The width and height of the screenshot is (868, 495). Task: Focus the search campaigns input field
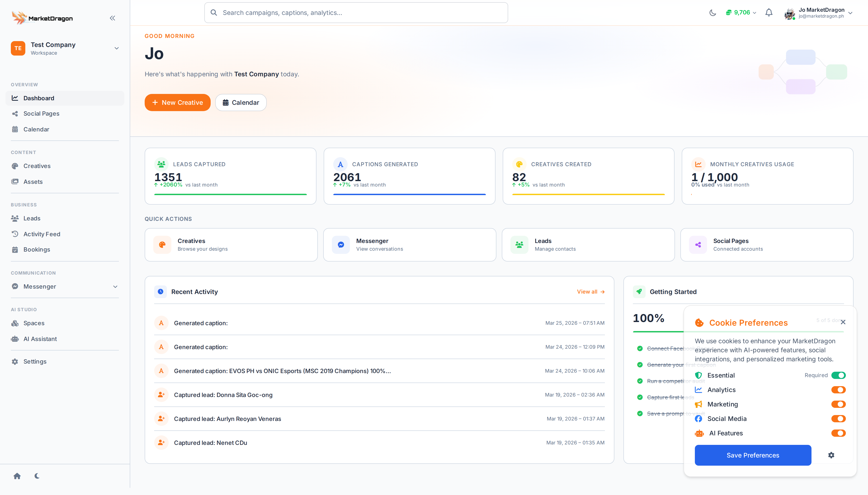pos(356,13)
